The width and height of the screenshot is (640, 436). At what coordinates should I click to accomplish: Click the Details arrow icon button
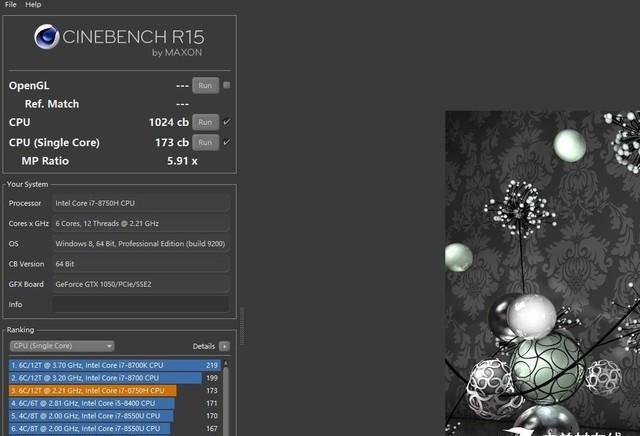click(x=224, y=346)
